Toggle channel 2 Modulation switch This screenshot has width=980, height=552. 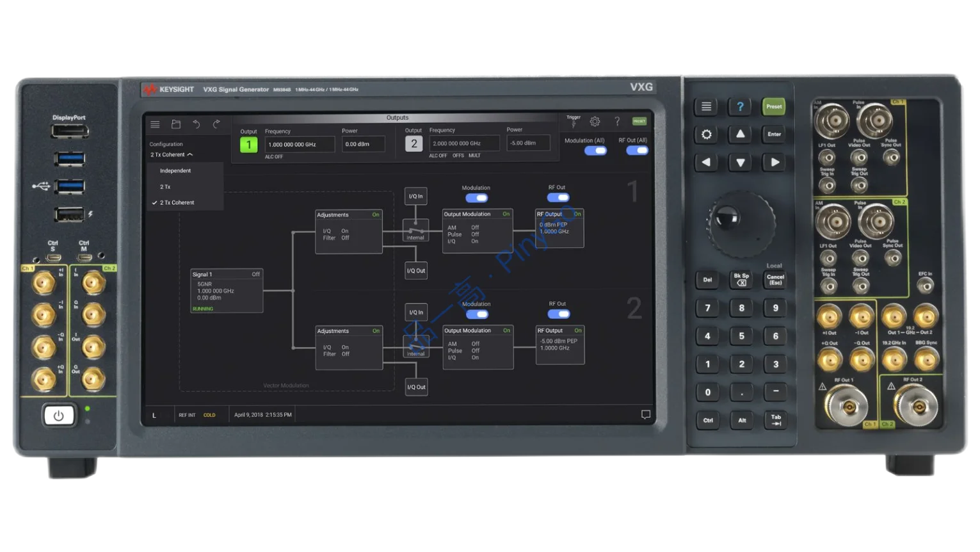coord(476,314)
